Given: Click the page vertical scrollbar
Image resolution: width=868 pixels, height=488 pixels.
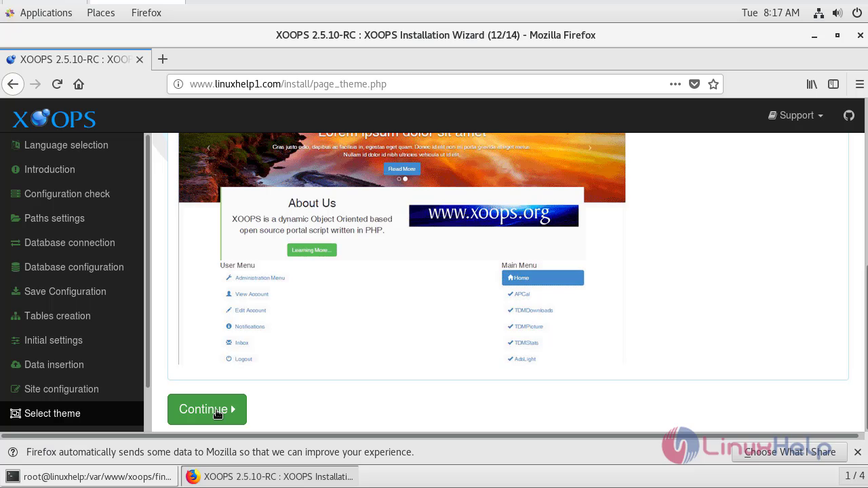Looking at the screenshot, I should point(865,346).
